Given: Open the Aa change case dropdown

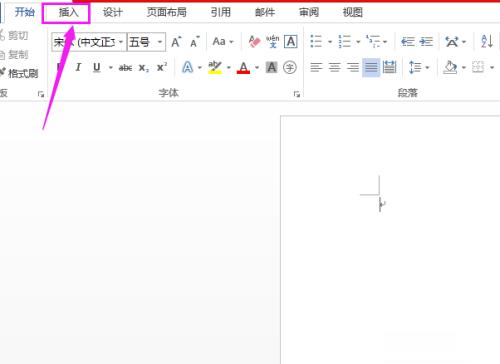Looking at the screenshot, I should click(223, 42).
